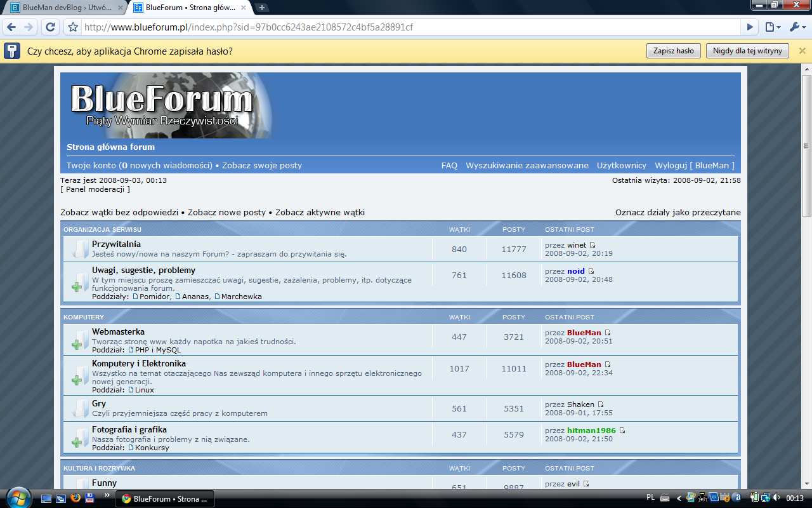Open Fotografia i grafika forum
This screenshot has height=508, width=812.
[129, 430]
